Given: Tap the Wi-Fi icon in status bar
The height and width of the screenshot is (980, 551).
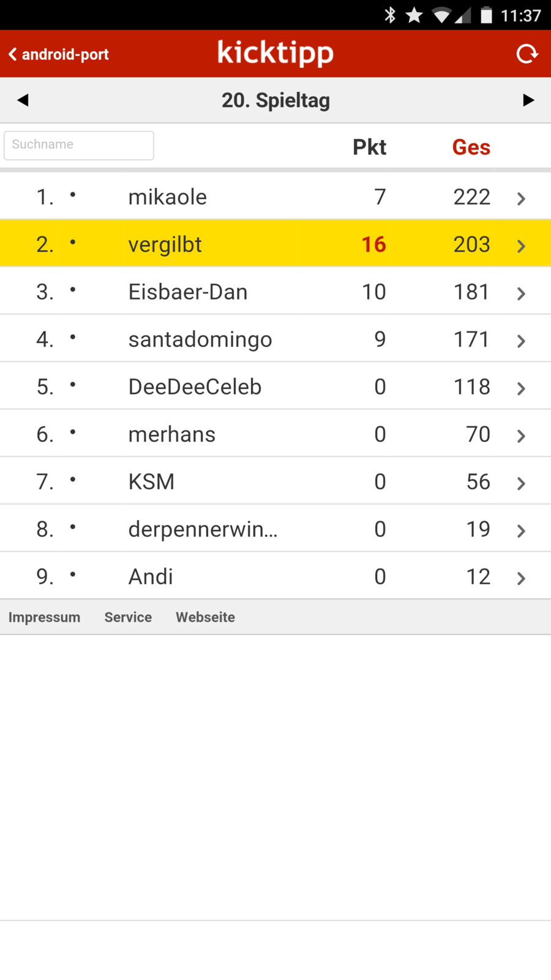Looking at the screenshot, I should tap(441, 15).
